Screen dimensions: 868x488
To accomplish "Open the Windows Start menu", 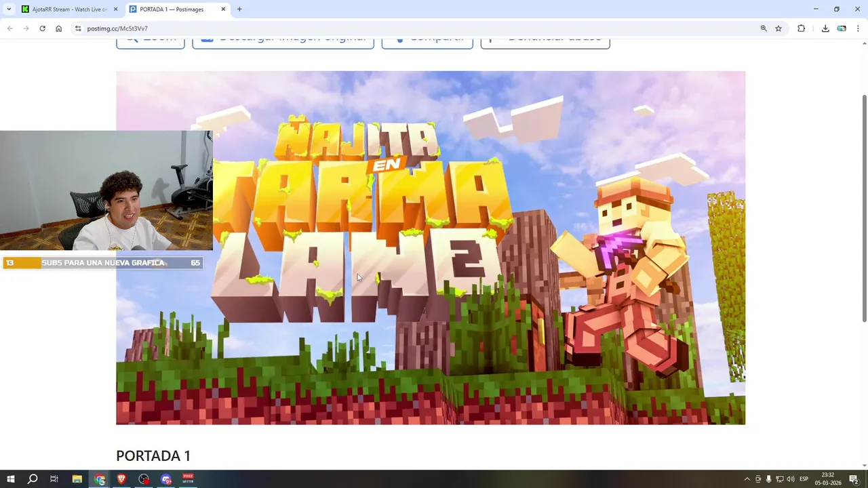I will tap(10, 479).
